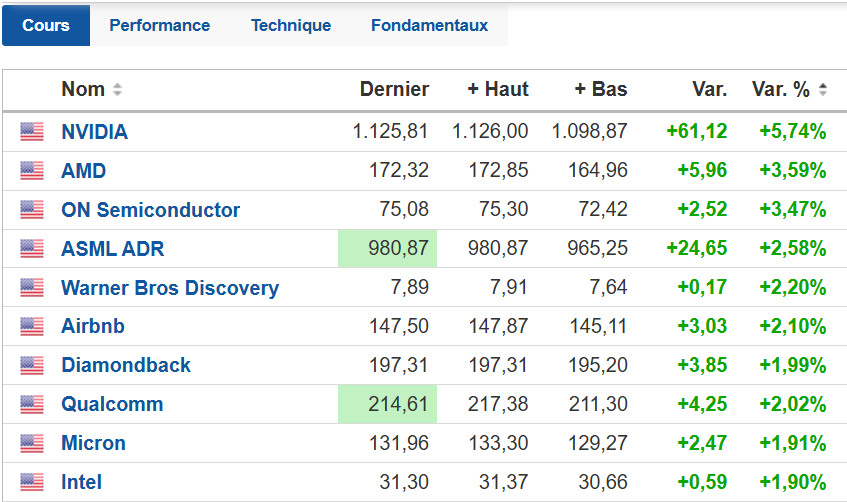
Task: Sort table using the Nom column arrows
Action: tap(118, 90)
